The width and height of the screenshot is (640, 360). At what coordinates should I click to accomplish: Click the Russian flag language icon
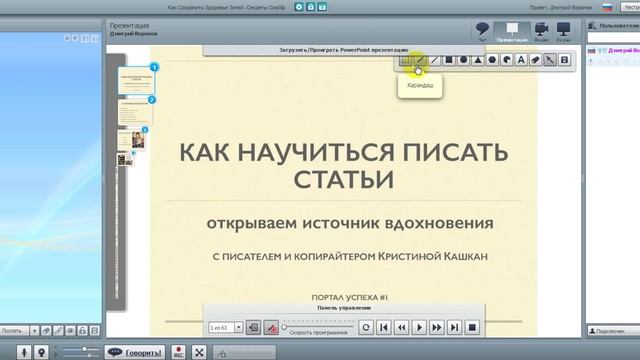(607, 7)
